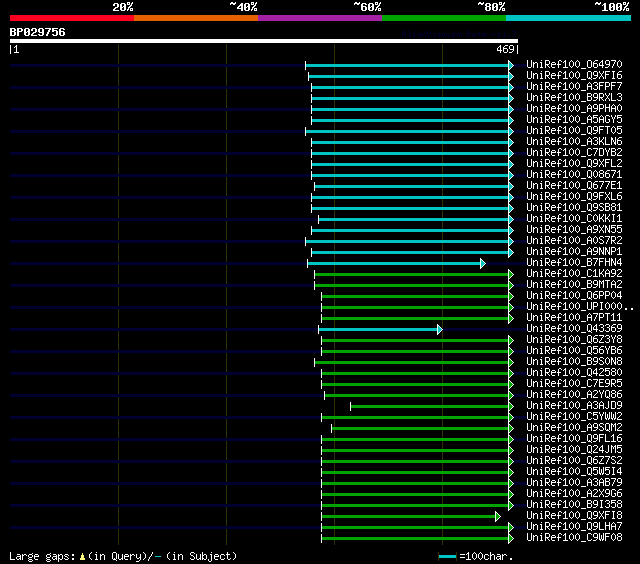640x564 pixels.
Task: Click the green alignment bar for UniRef100_A3AJD9
Action: [429, 406]
